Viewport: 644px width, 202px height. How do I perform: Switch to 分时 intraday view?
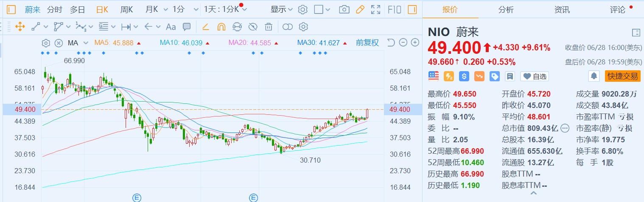pos(54,9)
